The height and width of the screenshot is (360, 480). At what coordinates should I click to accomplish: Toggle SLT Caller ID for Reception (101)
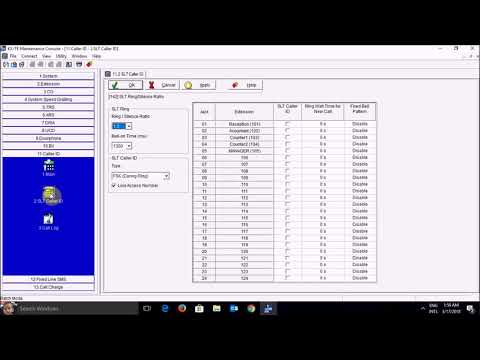287,124
